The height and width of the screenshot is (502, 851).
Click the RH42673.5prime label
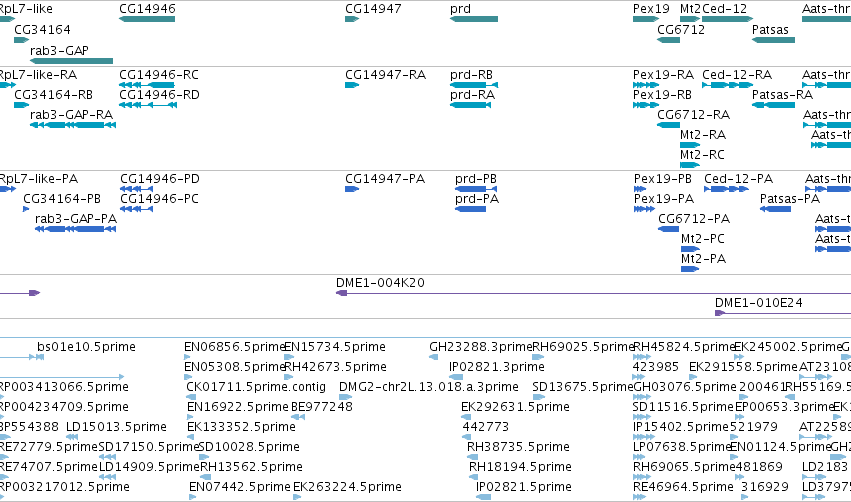(335, 366)
